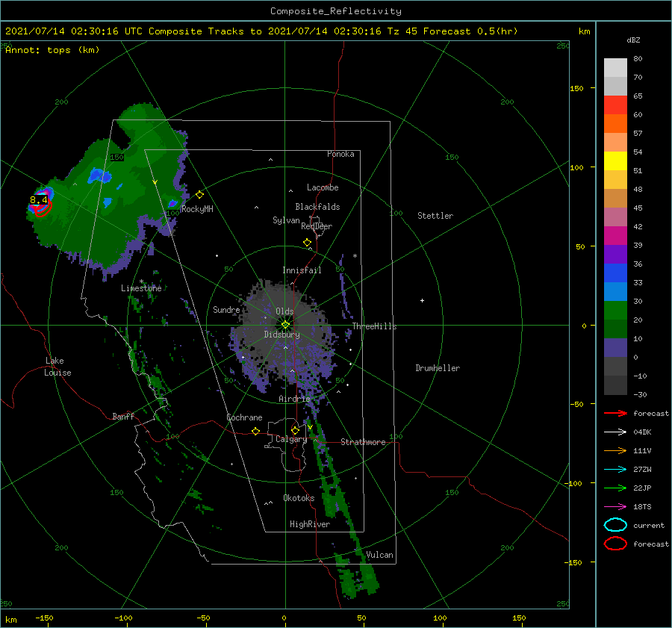The image size is (672, 628).
Task: Click the Sylvan label
Action: coord(286,220)
